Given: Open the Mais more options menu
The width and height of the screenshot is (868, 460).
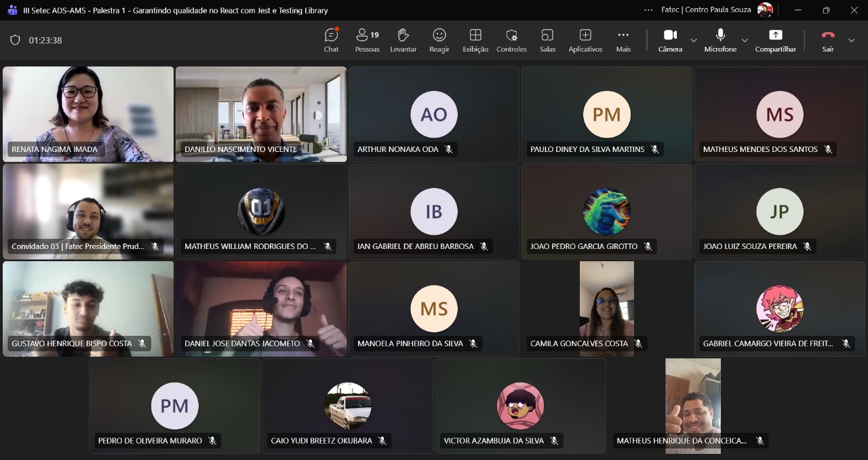Looking at the screenshot, I should (623, 40).
